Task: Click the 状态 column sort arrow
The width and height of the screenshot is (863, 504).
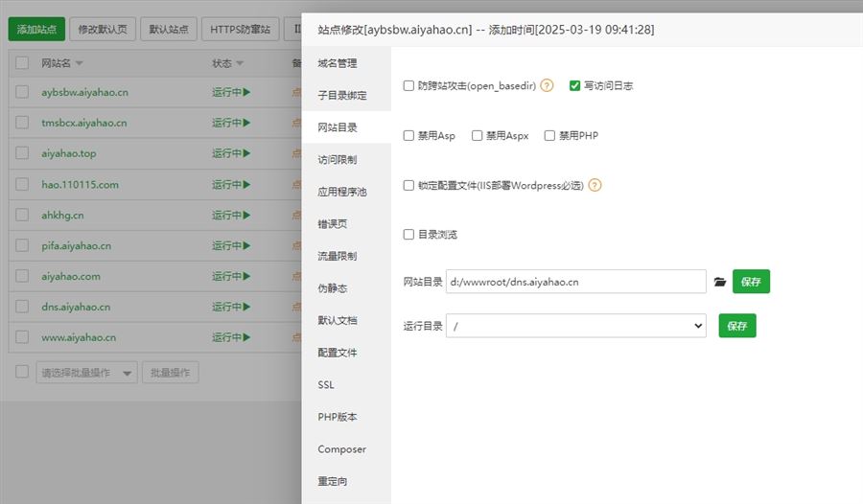Action: point(239,64)
